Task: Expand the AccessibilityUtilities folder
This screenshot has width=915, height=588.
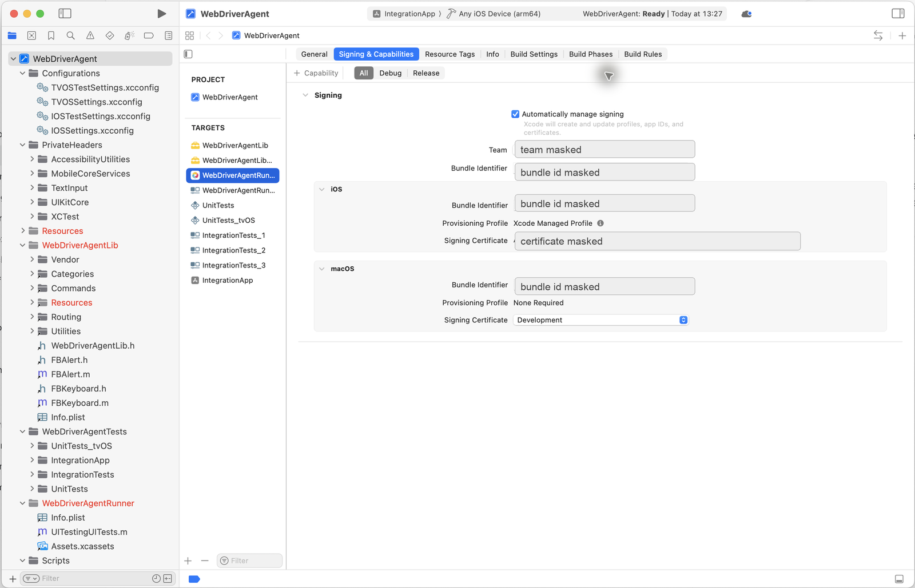Action: pos(32,159)
